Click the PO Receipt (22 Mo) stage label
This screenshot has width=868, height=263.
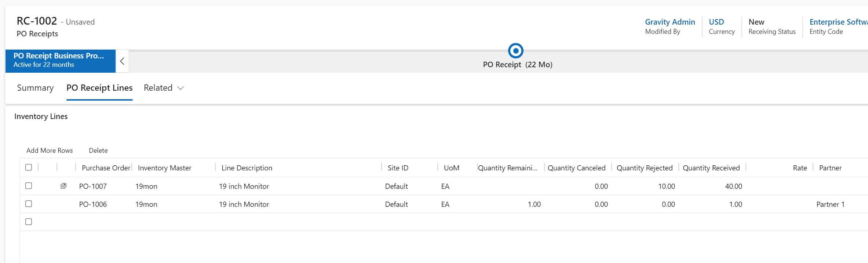pyautogui.click(x=518, y=65)
